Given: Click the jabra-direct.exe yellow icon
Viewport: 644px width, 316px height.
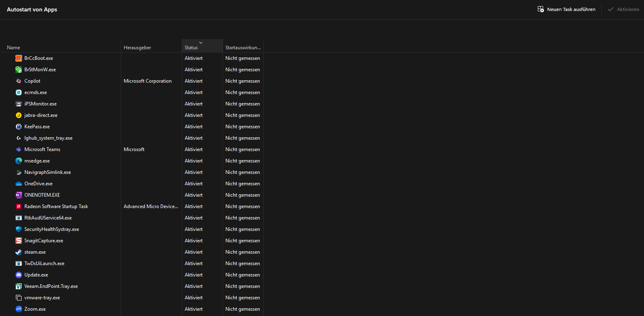Looking at the screenshot, I should coord(19,115).
